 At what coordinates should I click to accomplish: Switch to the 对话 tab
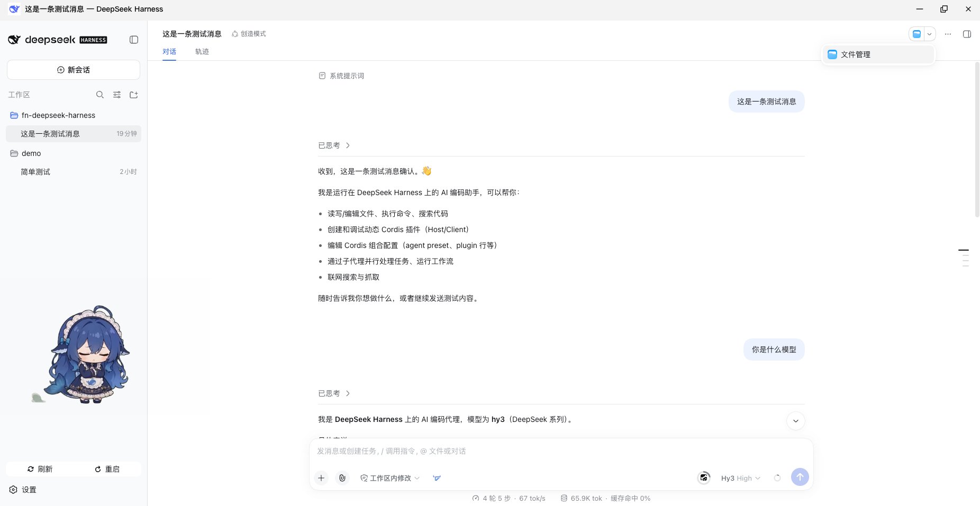[169, 51]
